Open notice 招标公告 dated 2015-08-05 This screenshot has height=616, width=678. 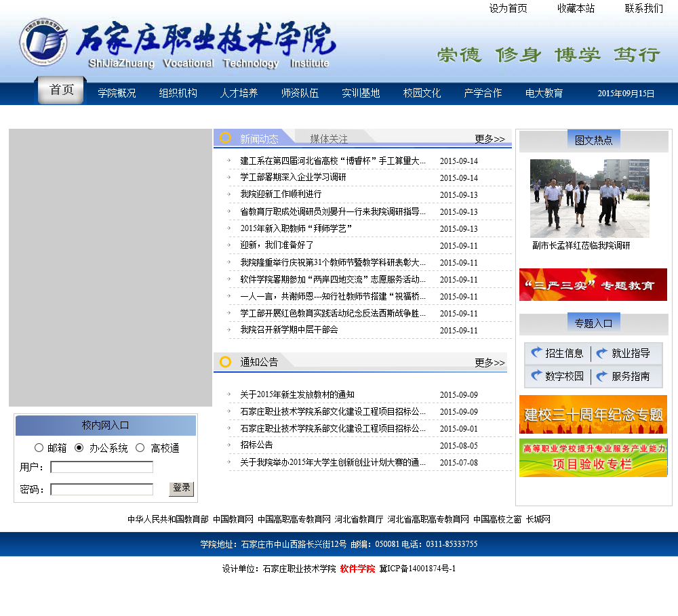coord(256,445)
